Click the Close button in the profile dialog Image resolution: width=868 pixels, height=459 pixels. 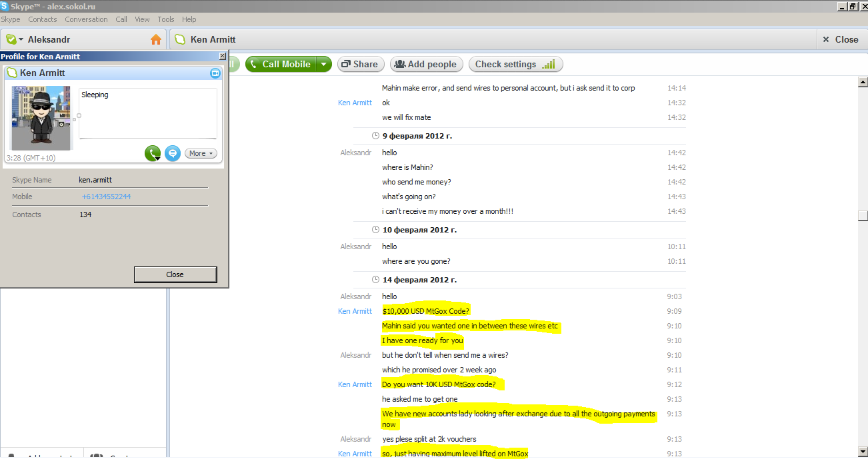pos(175,274)
